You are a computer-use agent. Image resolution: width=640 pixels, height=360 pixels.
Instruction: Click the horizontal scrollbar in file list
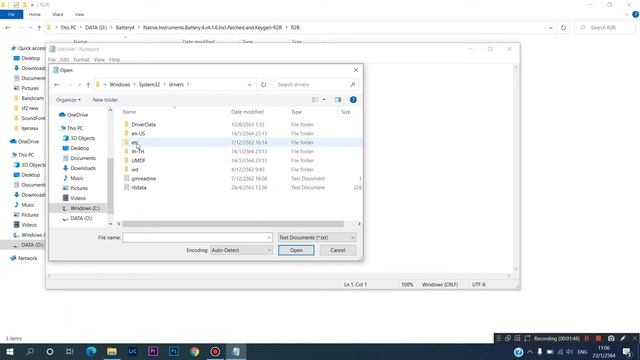click(233, 224)
